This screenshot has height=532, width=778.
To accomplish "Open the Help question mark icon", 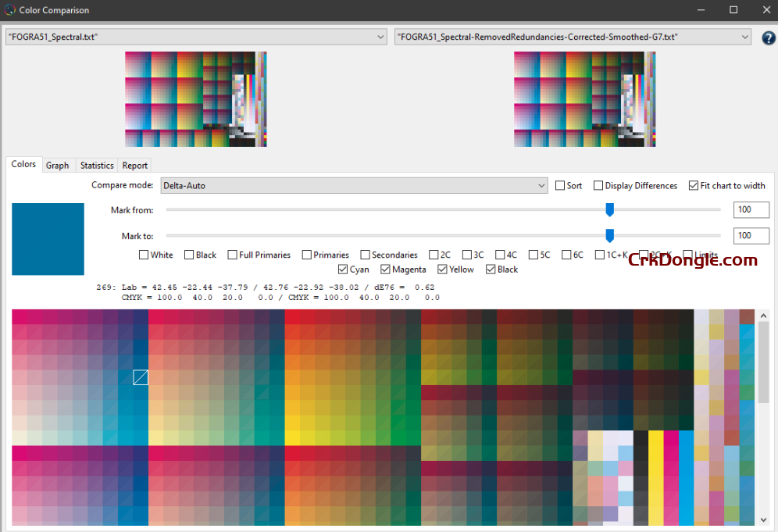I will click(x=768, y=37).
